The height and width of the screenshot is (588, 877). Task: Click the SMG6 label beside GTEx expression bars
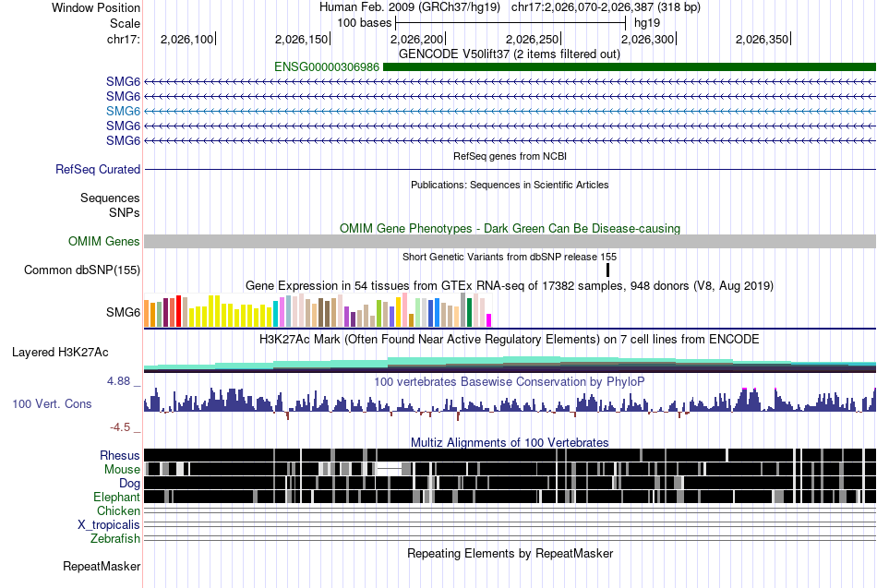coord(123,312)
